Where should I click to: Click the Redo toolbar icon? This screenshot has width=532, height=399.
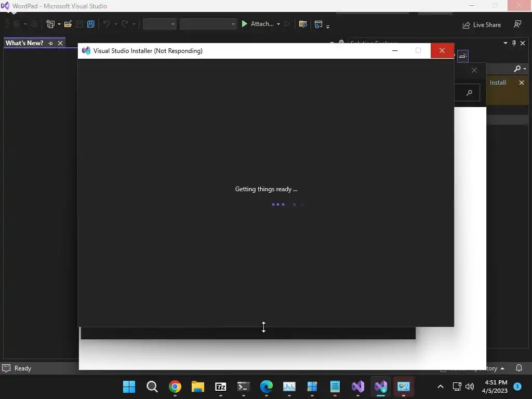pyautogui.click(x=125, y=24)
